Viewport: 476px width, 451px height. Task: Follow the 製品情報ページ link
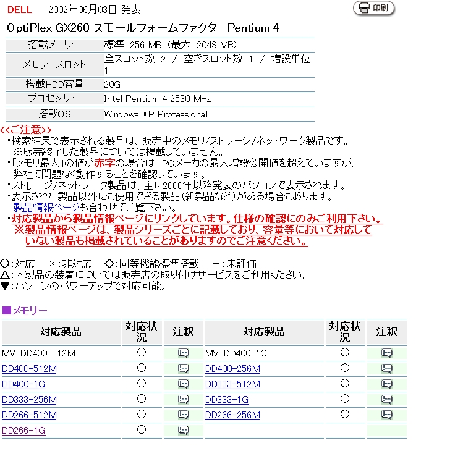(46, 208)
